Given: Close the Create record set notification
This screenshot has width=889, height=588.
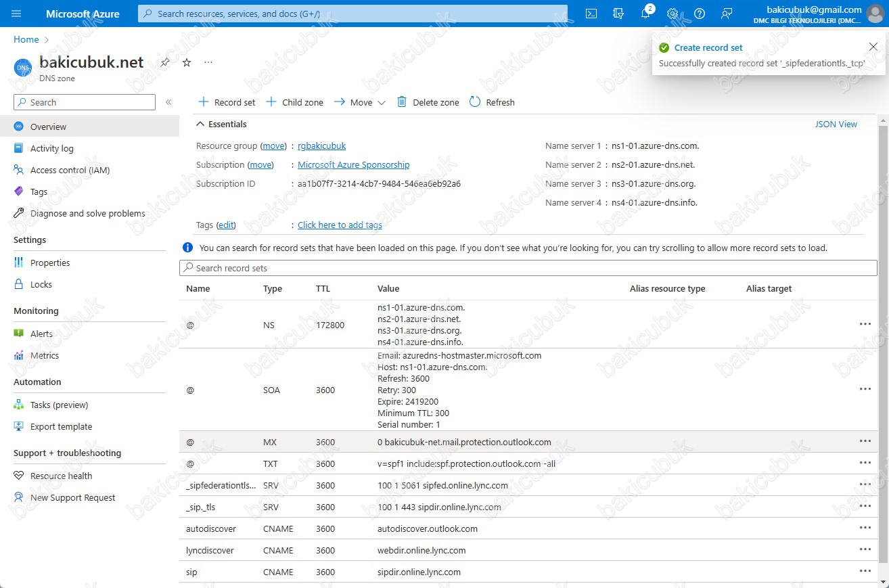Looking at the screenshot, I should click(x=873, y=46).
